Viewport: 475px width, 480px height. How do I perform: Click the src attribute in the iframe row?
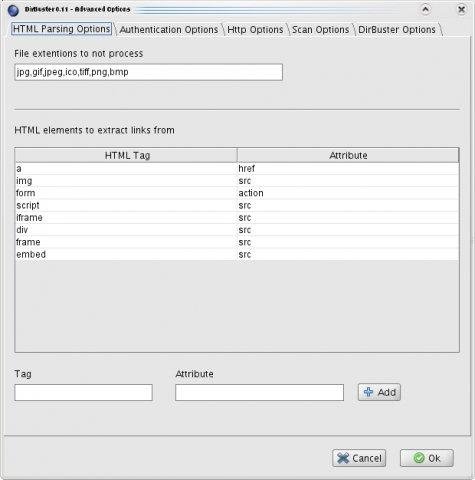click(348, 218)
